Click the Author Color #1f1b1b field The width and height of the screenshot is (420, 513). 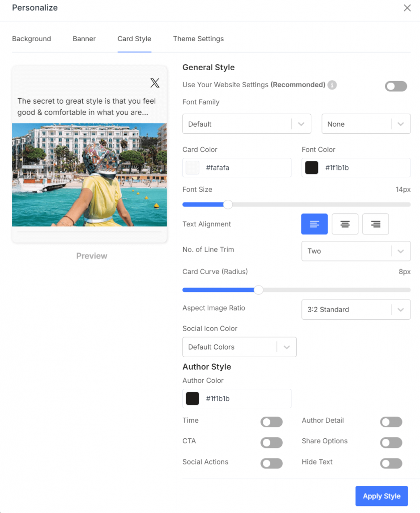[x=237, y=398]
